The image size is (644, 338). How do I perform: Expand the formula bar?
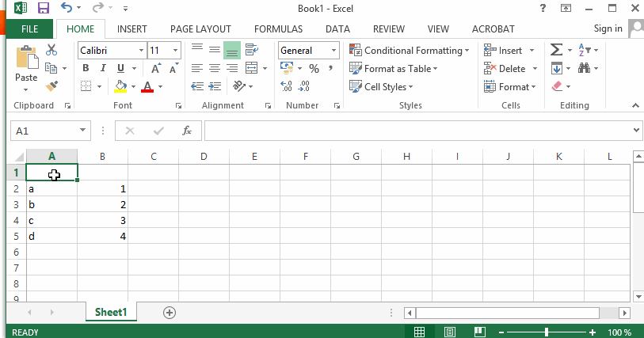click(x=636, y=131)
